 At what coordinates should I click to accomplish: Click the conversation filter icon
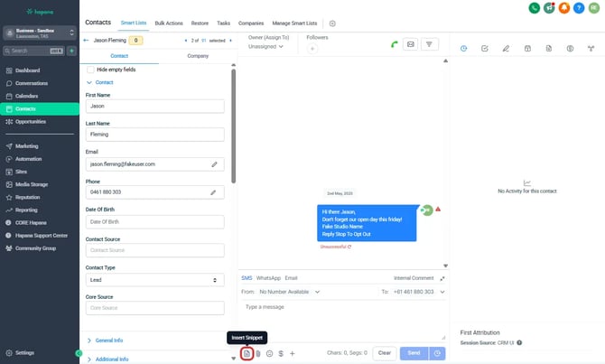pyautogui.click(x=430, y=43)
